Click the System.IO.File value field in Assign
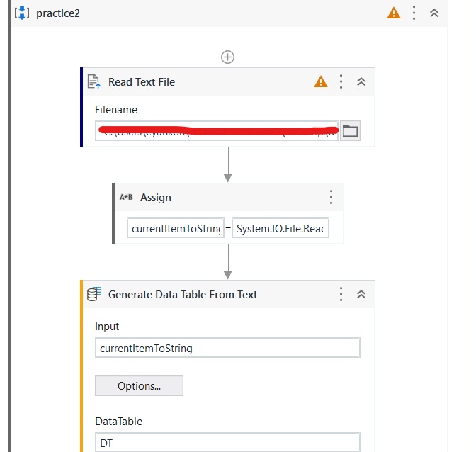Screen dimensions: 476x452 coord(280,228)
